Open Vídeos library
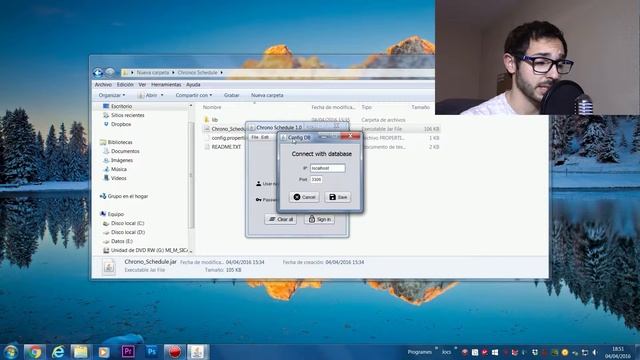640x360 pixels. point(115,178)
